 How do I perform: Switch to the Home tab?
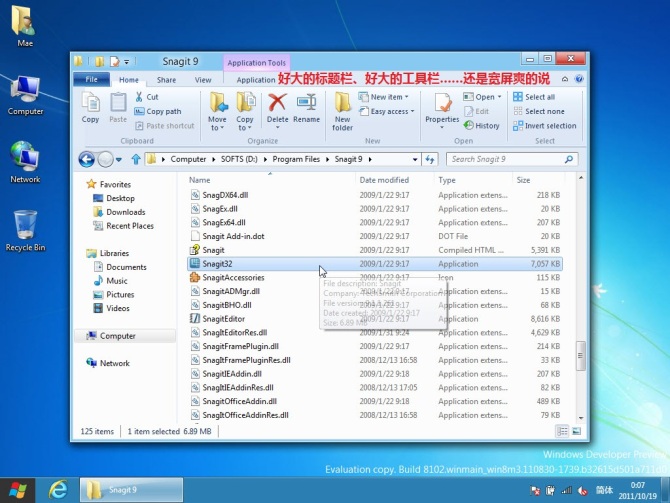[129, 80]
